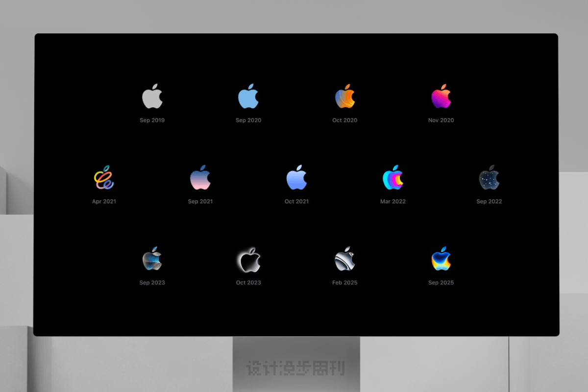Select the glowing white-outlined Oct 2023 Apple logo
588x392 pixels.
pyautogui.click(x=248, y=260)
